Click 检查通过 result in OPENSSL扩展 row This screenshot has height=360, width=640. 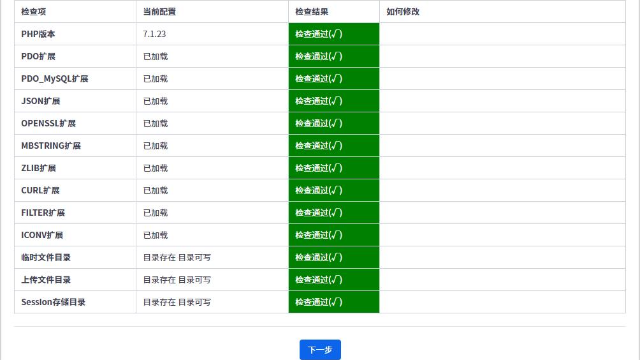(319, 123)
